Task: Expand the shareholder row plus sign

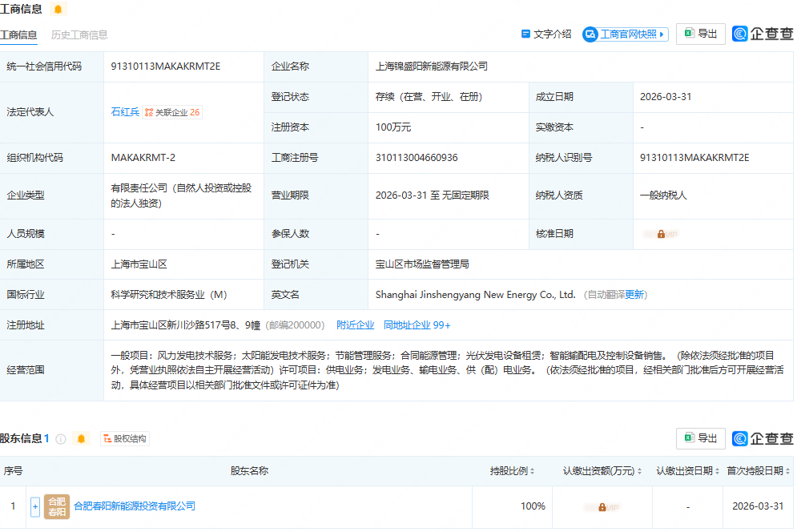Action: click(x=35, y=506)
